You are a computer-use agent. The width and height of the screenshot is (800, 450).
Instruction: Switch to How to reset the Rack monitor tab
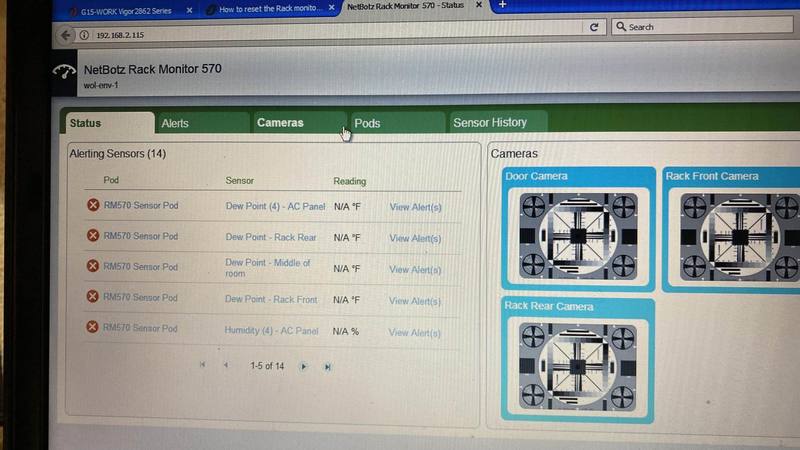click(270, 9)
